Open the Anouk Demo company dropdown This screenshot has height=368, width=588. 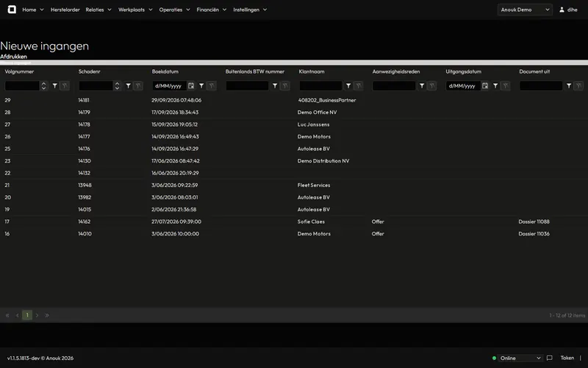click(x=525, y=10)
